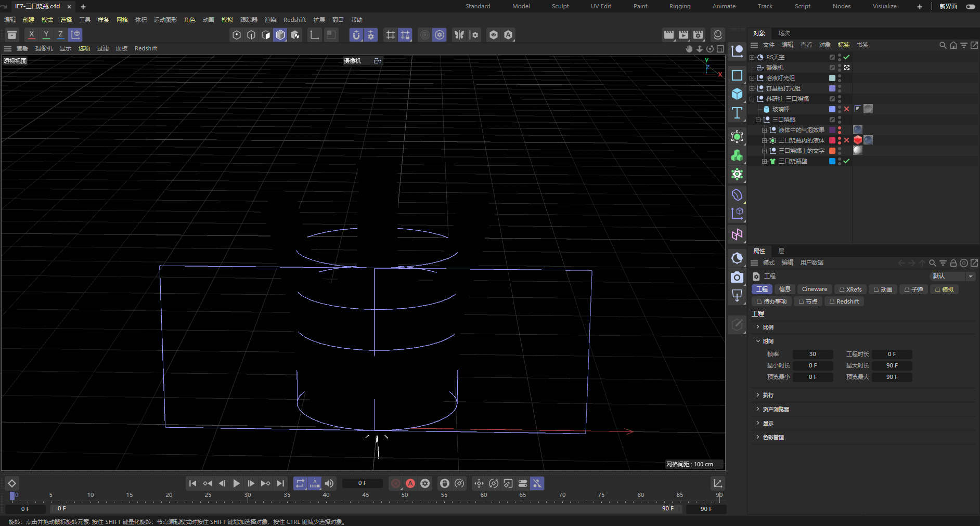
Task: Click the 待办事项 attribute button
Action: 771,301
